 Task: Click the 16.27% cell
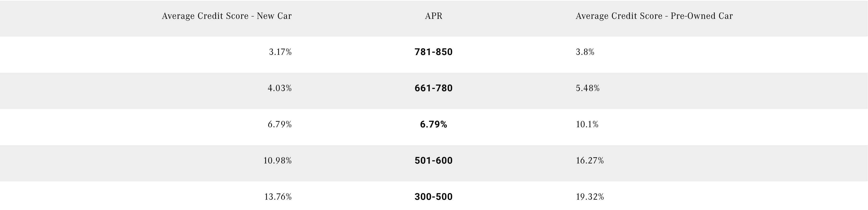coord(590,161)
